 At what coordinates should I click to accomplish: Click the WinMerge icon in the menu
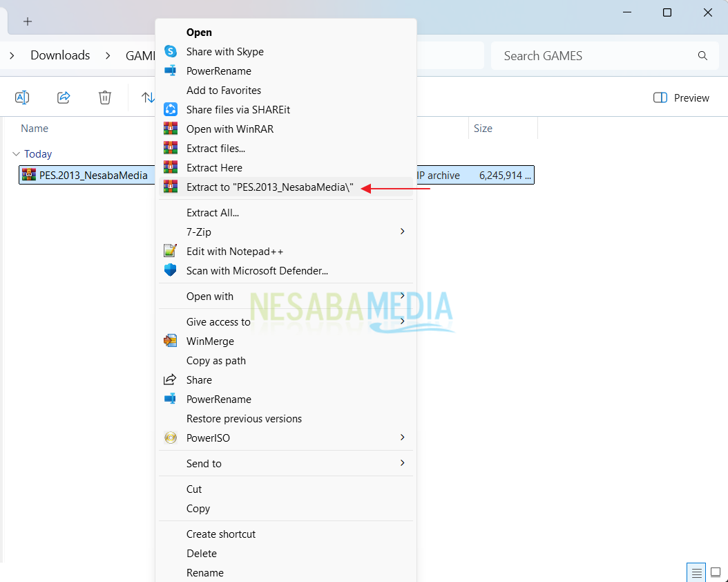click(171, 341)
